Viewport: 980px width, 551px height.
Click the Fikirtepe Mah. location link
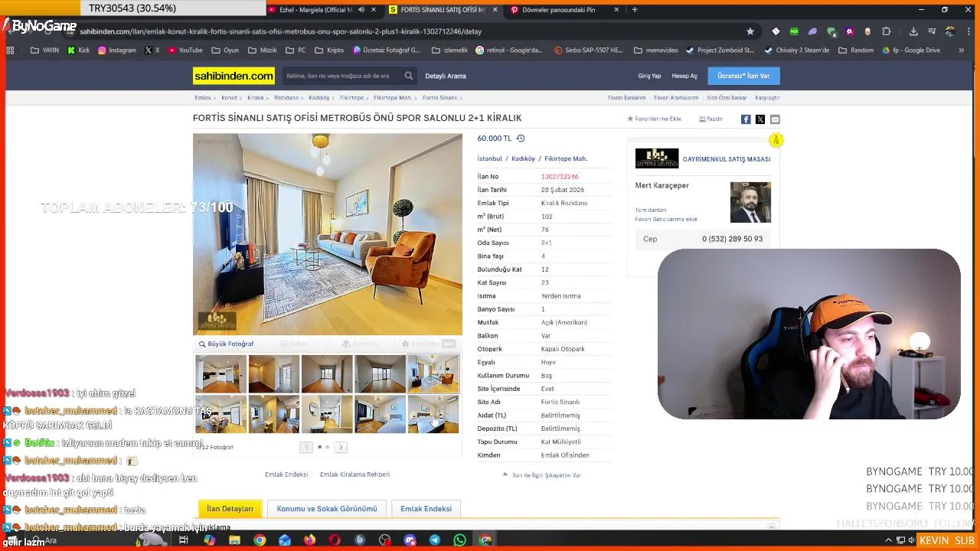click(x=566, y=158)
